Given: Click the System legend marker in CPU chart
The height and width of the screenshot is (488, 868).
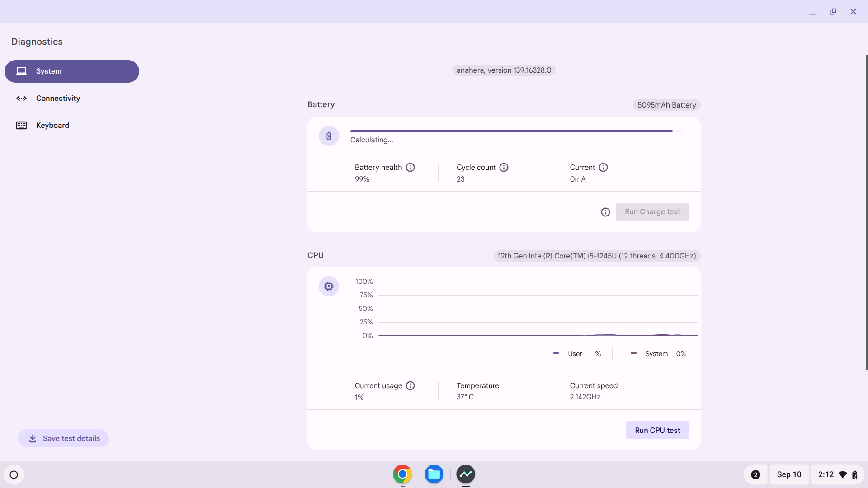Looking at the screenshot, I should tap(633, 353).
